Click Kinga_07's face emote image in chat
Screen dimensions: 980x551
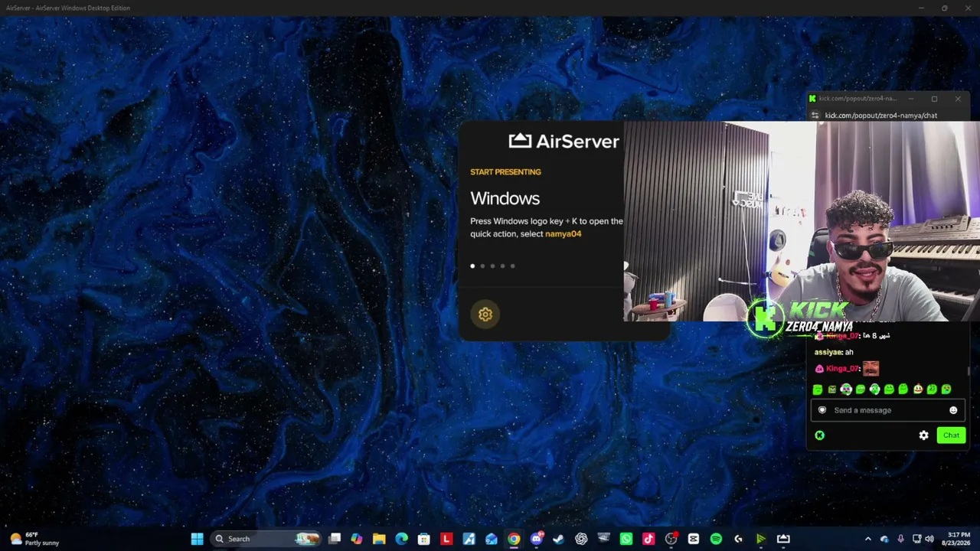871,369
